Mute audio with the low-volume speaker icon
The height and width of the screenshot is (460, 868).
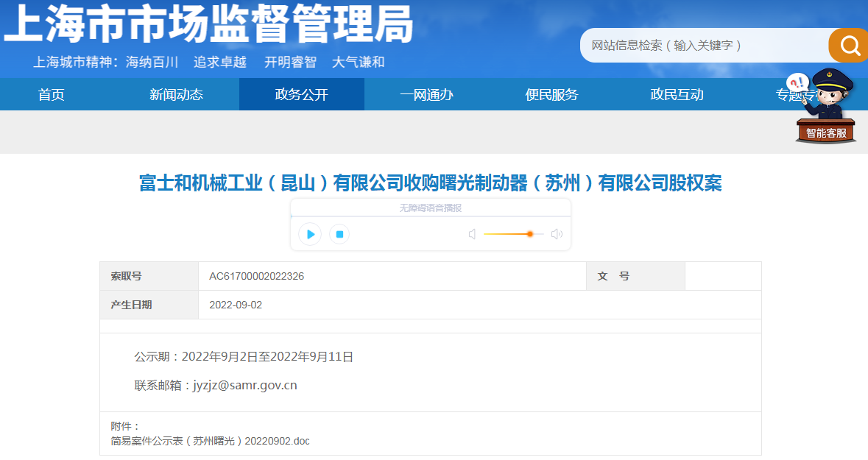(472, 234)
